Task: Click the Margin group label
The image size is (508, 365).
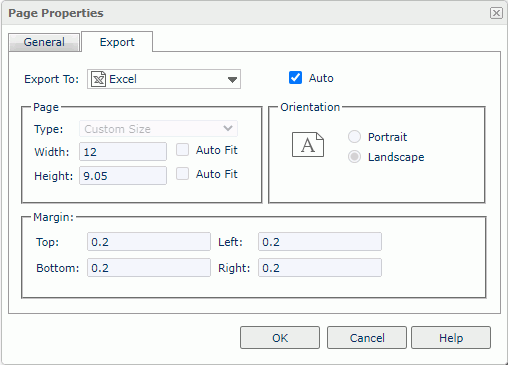Action: pos(53,217)
